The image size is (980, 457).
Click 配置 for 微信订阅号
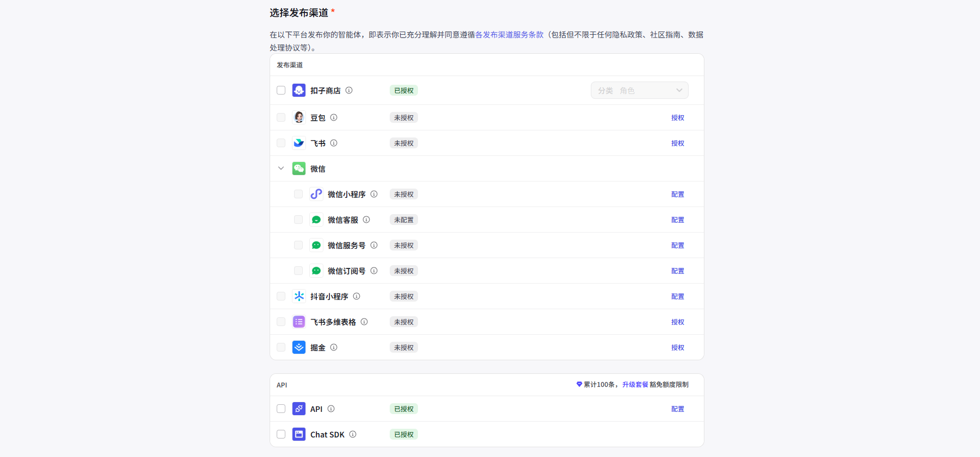click(678, 271)
